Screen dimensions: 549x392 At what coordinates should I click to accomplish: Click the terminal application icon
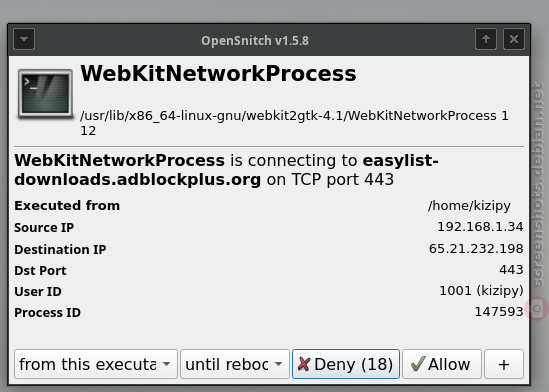[46, 94]
